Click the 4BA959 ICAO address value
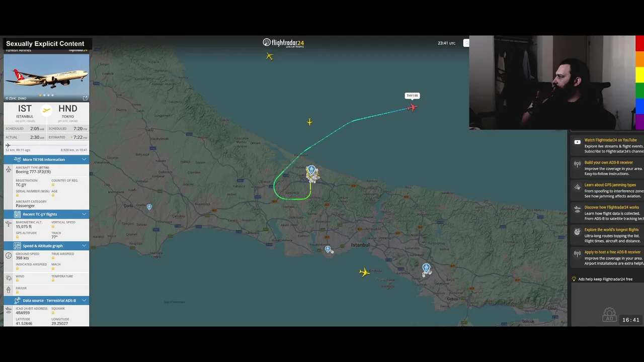 [24, 313]
